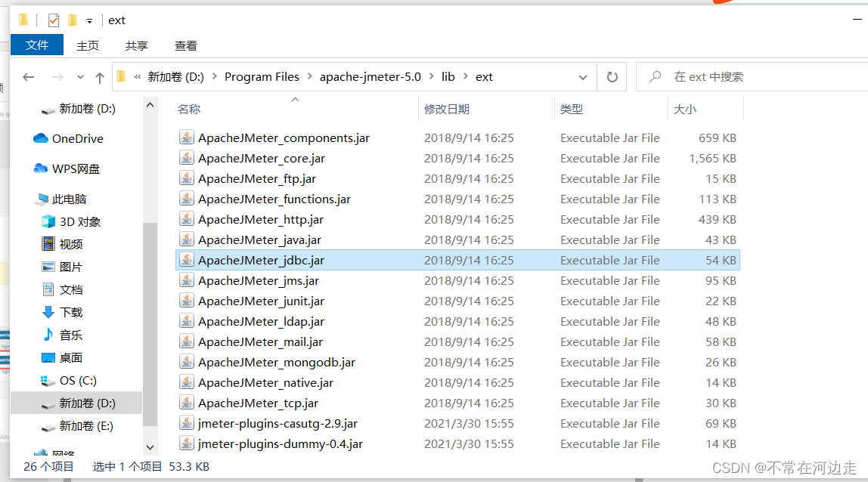Go back with the left arrow button

(29, 77)
